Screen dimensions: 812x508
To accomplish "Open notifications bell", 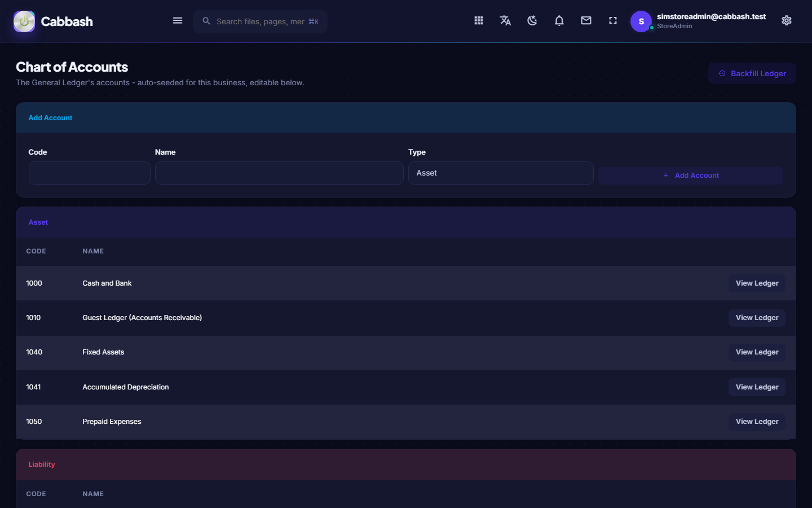I will [559, 21].
